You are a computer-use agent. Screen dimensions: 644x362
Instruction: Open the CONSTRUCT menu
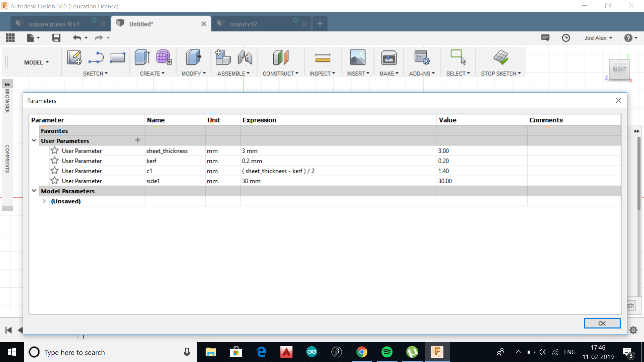click(280, 73)
